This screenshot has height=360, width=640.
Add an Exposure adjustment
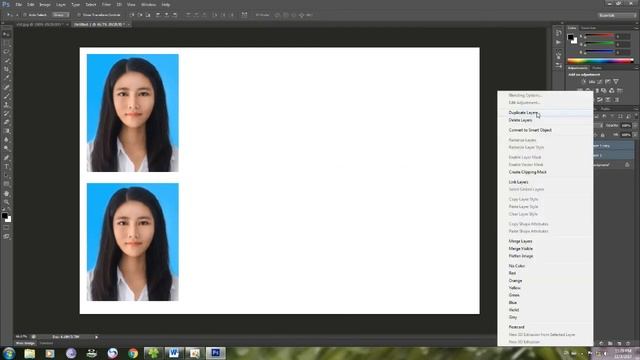point(608,82)
